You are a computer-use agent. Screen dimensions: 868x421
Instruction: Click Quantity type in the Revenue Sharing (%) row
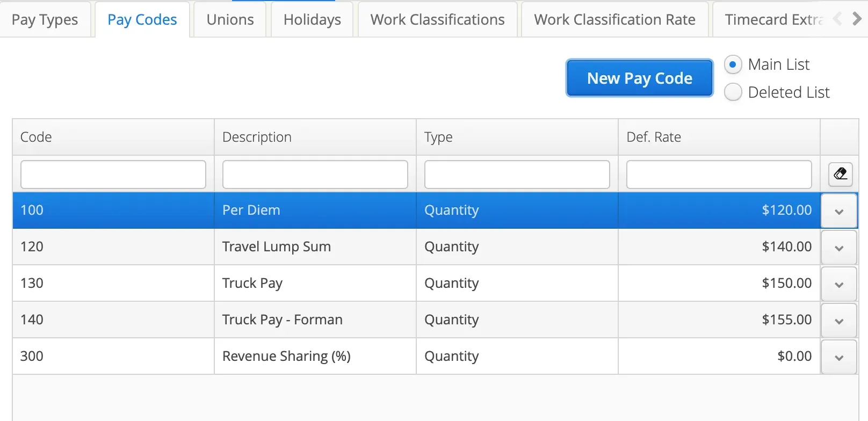(517, 357)
